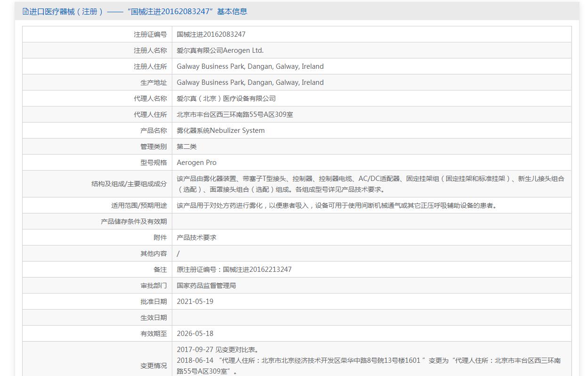Click the 其他内容 label
This screenshot has height=376, width=588.
pos(153,253)
